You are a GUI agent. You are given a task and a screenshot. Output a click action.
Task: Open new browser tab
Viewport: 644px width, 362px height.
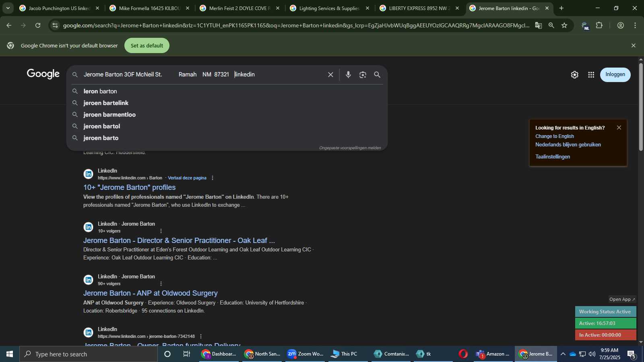tap(561, 8)
